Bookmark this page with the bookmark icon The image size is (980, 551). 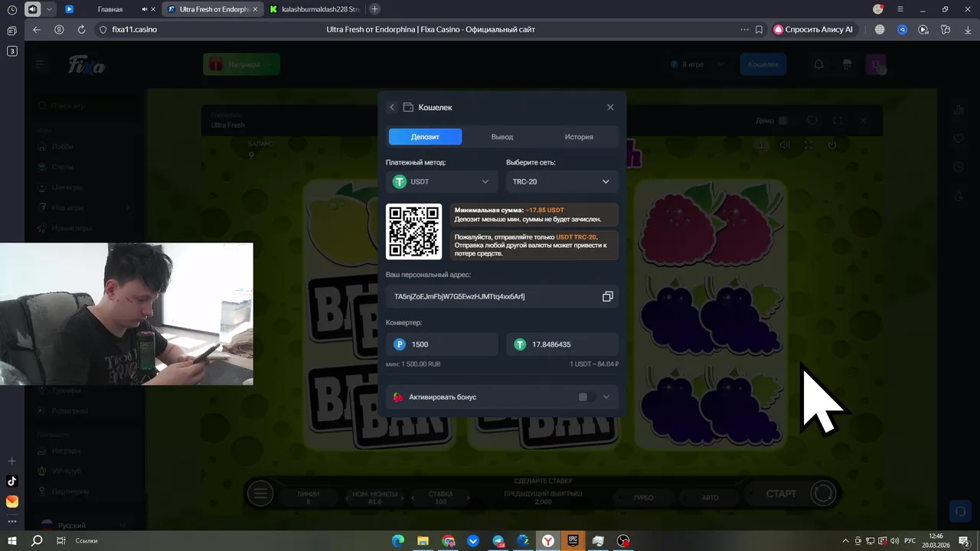coord(759,29)
